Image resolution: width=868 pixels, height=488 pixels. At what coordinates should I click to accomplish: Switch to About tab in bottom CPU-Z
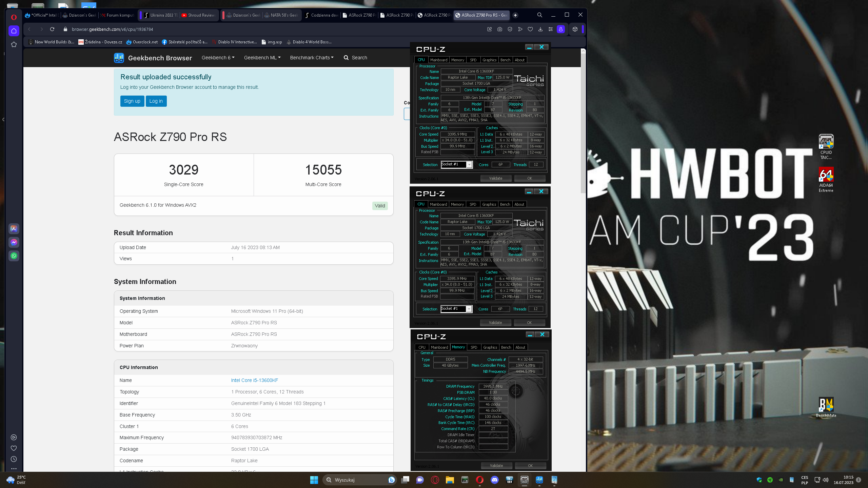coord(520,347)
